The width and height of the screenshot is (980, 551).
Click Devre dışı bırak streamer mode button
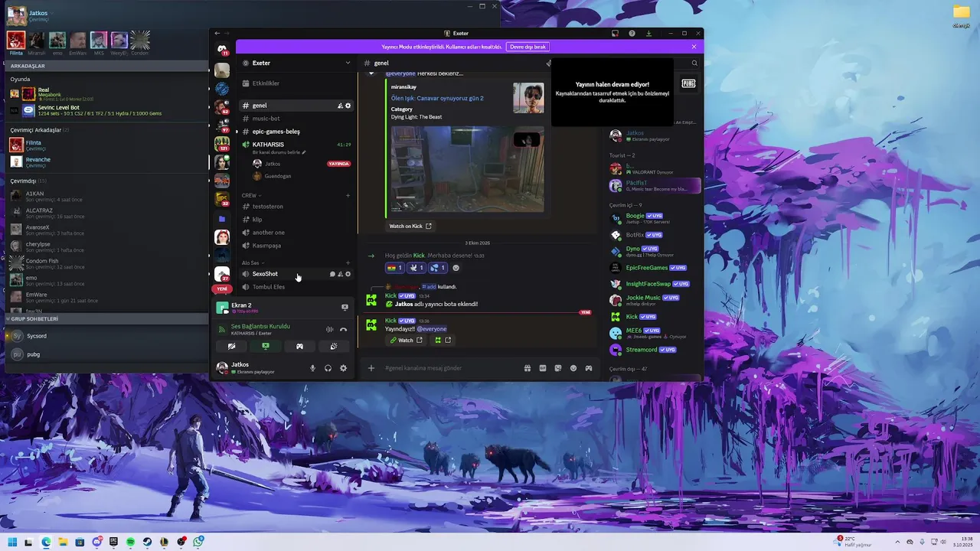pyautogui.click(x=528, y=47)
